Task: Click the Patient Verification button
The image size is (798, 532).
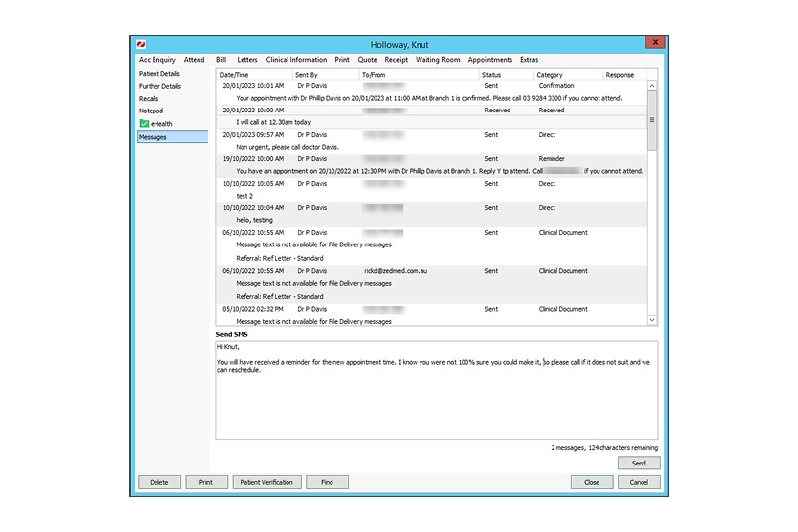Action: [x=266, y=482]
